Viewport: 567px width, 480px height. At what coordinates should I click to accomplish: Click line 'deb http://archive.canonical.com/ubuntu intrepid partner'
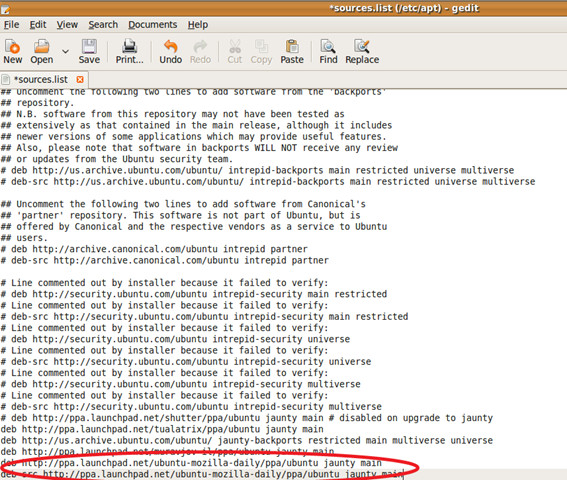(154, 249)
